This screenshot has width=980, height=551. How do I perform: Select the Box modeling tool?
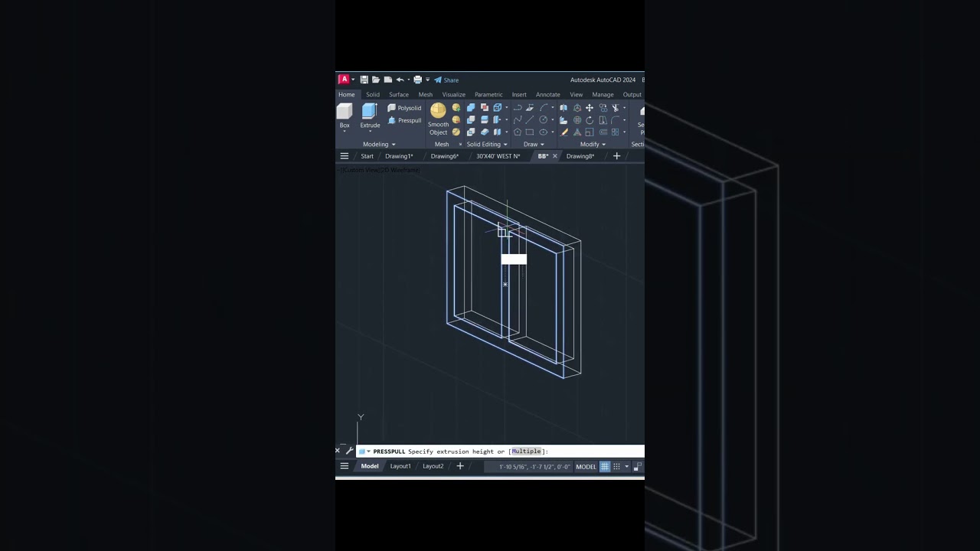(x=345, y=116)
